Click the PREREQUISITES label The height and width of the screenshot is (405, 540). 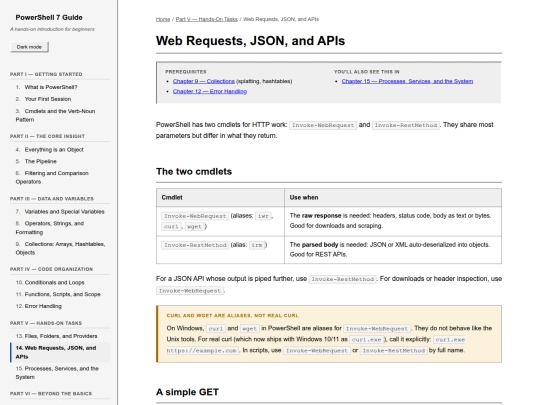[x=186, y=72]
